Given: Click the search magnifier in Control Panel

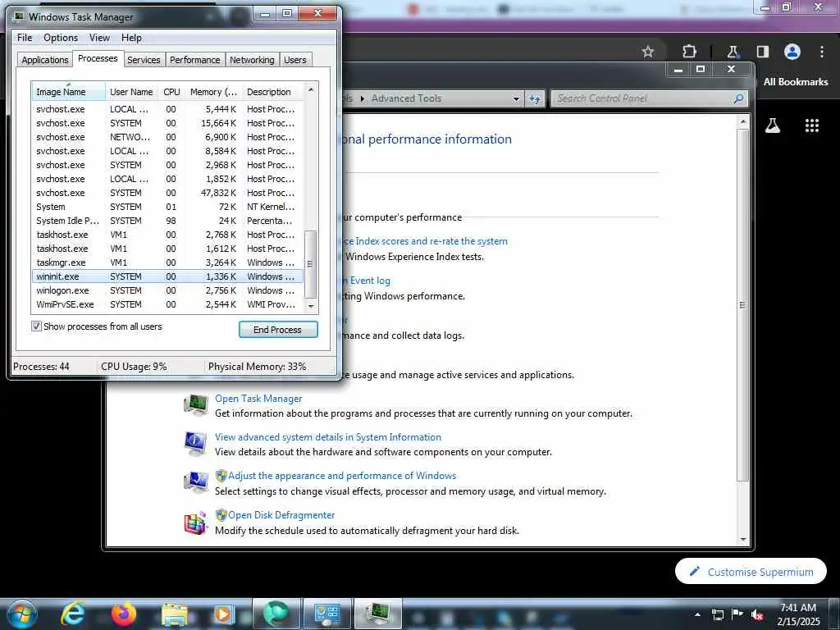Looking at the screenshot, I should pyautogui.click(x=738, y=98).
